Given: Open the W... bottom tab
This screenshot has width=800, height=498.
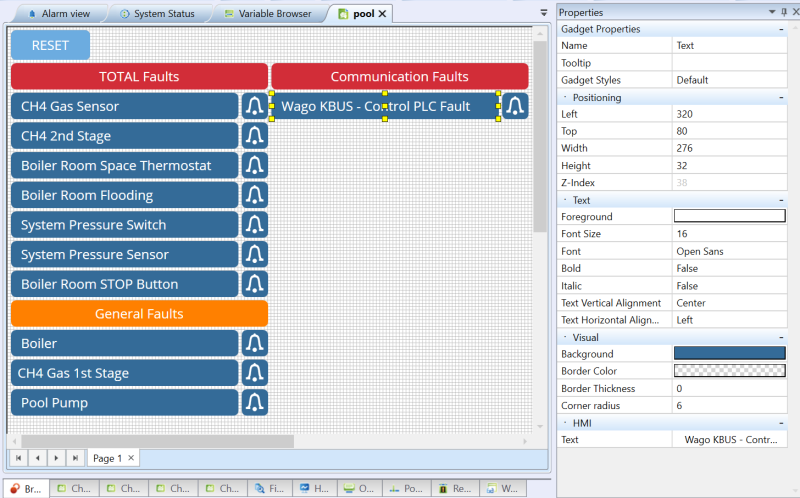Looking at the screenshot, I should tap(503, 488).
